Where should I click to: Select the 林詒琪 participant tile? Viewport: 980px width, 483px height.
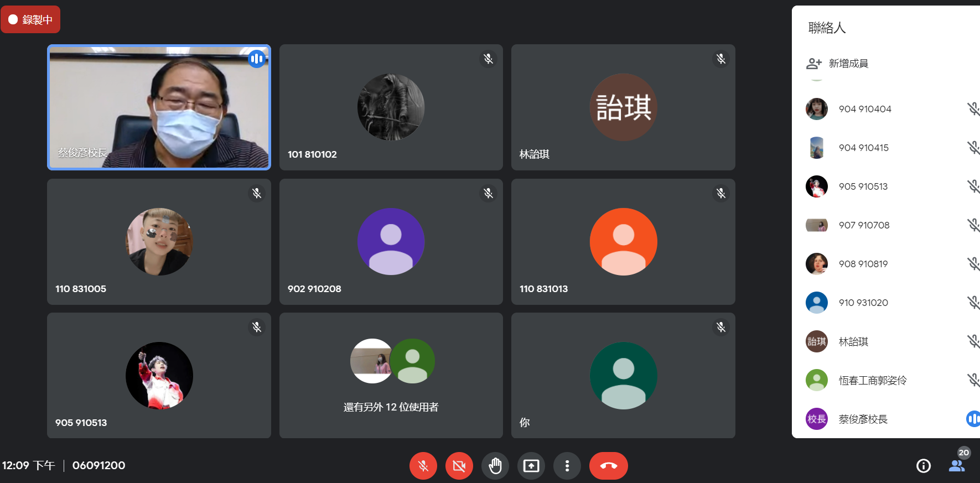[623, 107]
